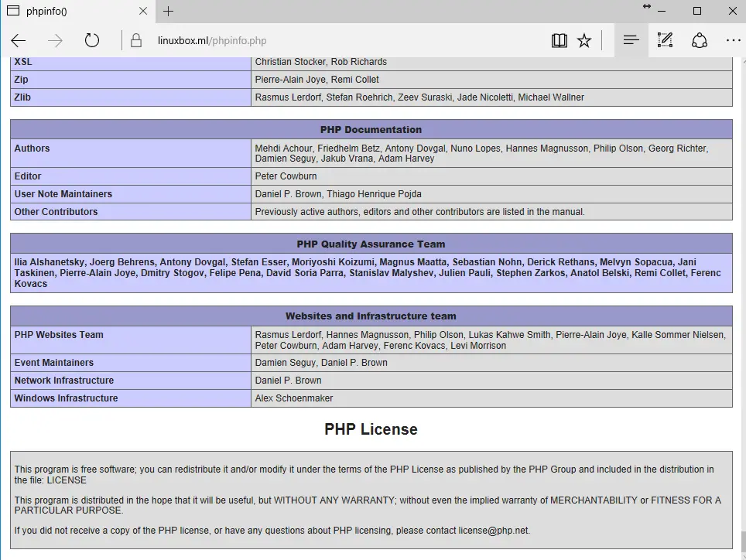
Task: Click the PHP License heading
Action: (x=371, y=429)
